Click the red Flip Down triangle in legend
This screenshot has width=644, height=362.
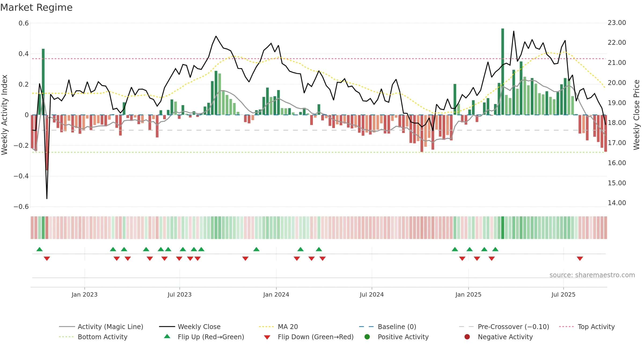[x=267, y=337]
